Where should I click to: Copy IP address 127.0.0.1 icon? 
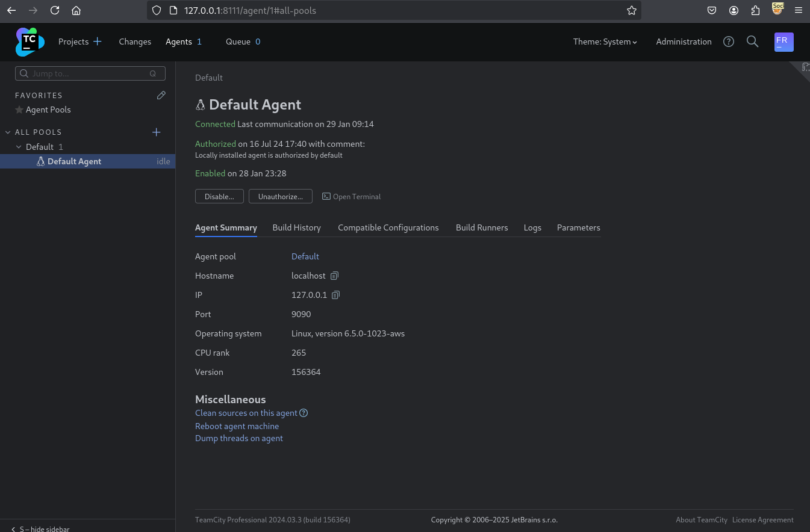pyautogui.click(x=336, y=295)
